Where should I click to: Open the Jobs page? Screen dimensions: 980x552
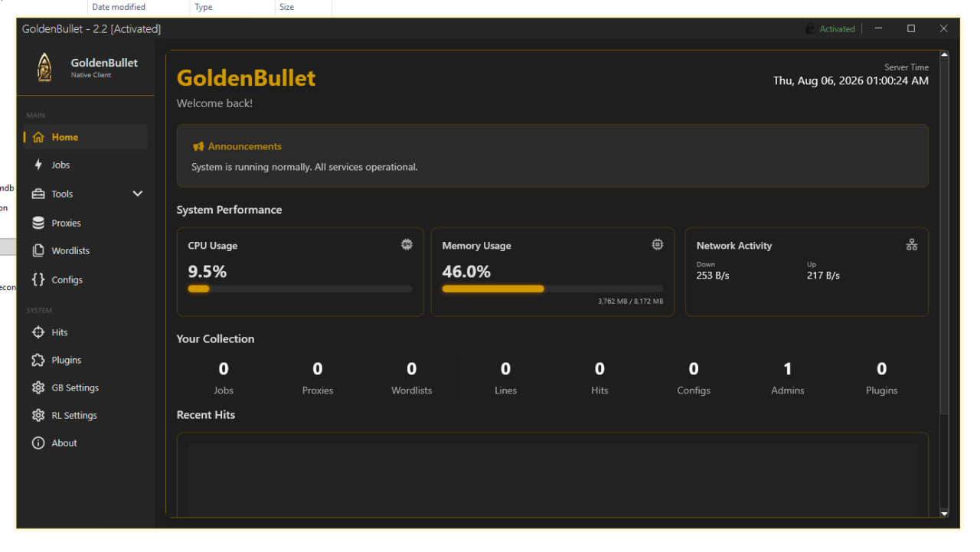[86, 165]
